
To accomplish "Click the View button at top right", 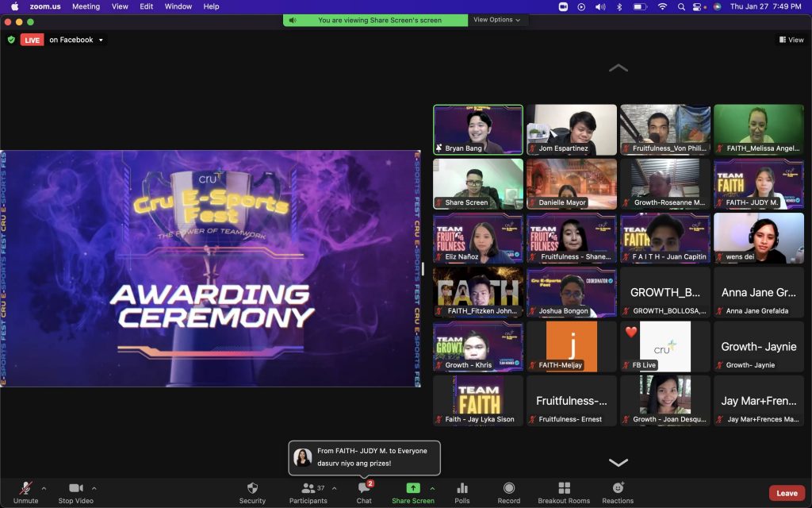I will (791, 40).
